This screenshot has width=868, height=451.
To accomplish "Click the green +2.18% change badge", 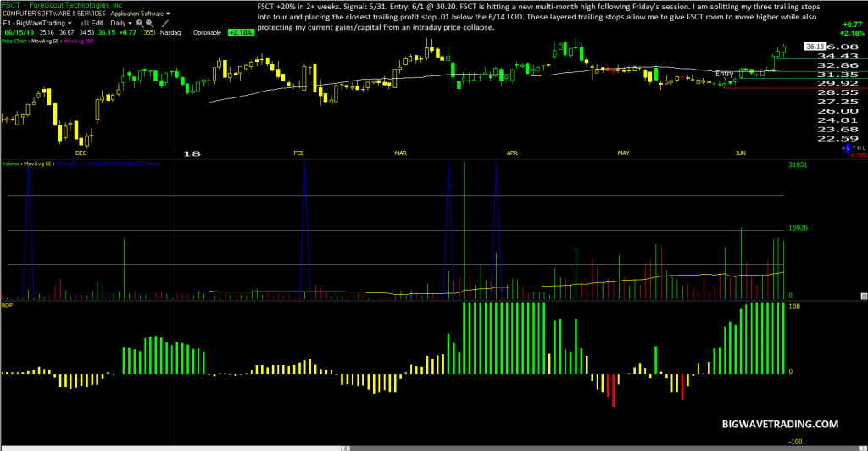I will click(241, 33).
